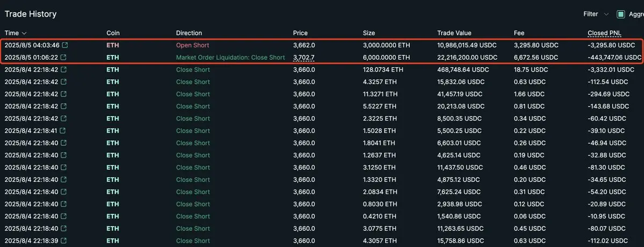Toggle the Aggregate checkbox

(620, 14)
